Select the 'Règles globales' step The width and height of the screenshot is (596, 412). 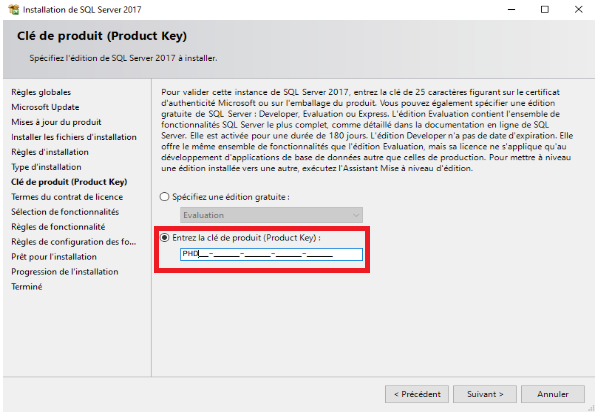pyautogui.click(x=41, y=92)
